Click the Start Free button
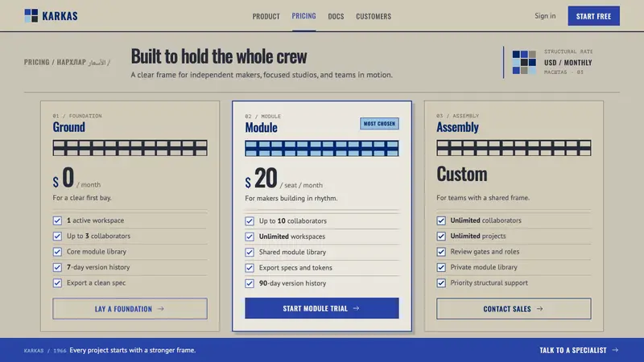This screenshot has width=644, height=362. coord(593,16)
